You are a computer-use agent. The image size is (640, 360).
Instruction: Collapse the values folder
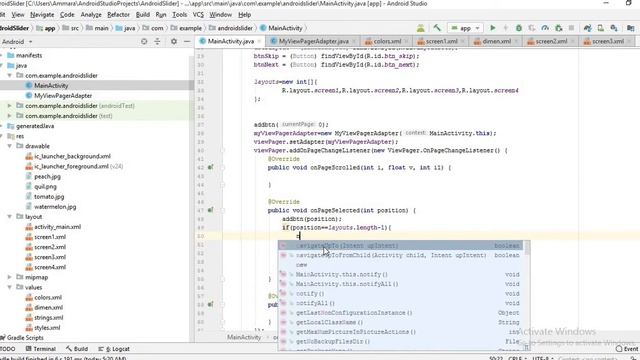pos(9,287)
